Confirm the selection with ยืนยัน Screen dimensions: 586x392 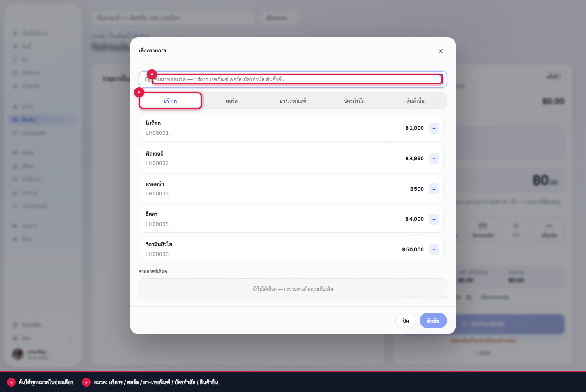(433, 320)
